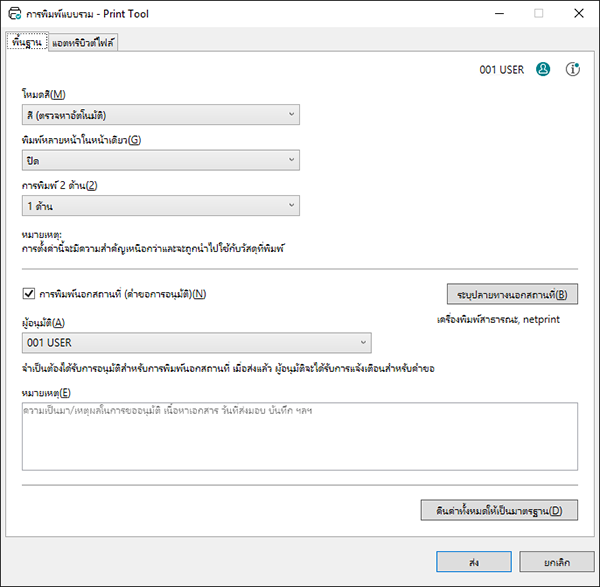
Task: Click the user account icon
Action: (543, 70)
